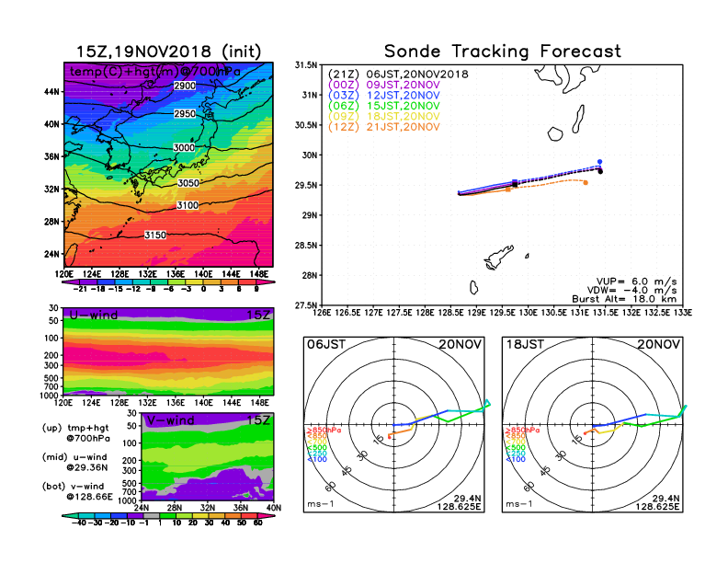728x563 pixels.
Task: Click the 2900 height contour label
Action: [x=185, y=86]
